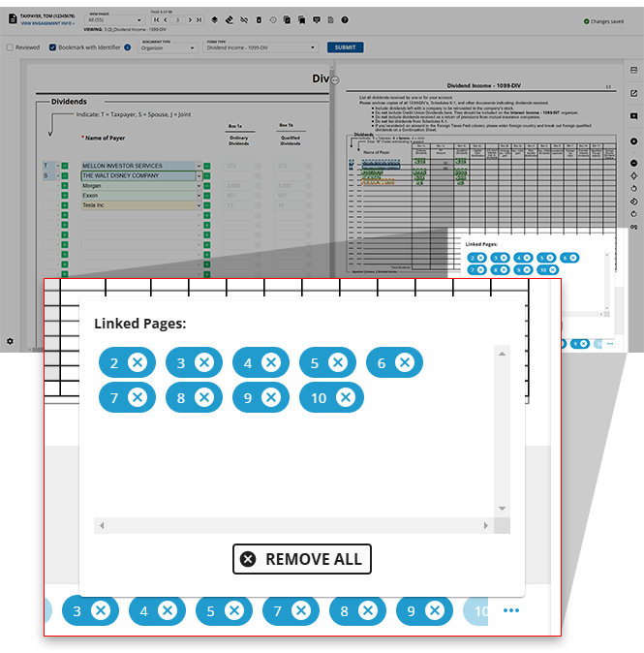The image size is (644, 653).
Task: Click the Mellon ordinary dividends field 373
Action: tap(238, 166)
